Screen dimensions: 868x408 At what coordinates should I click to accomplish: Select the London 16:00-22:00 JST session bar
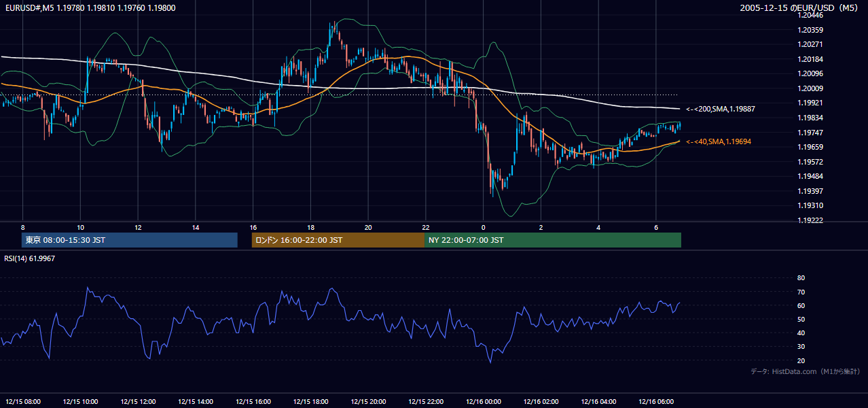tap(338, 240)
